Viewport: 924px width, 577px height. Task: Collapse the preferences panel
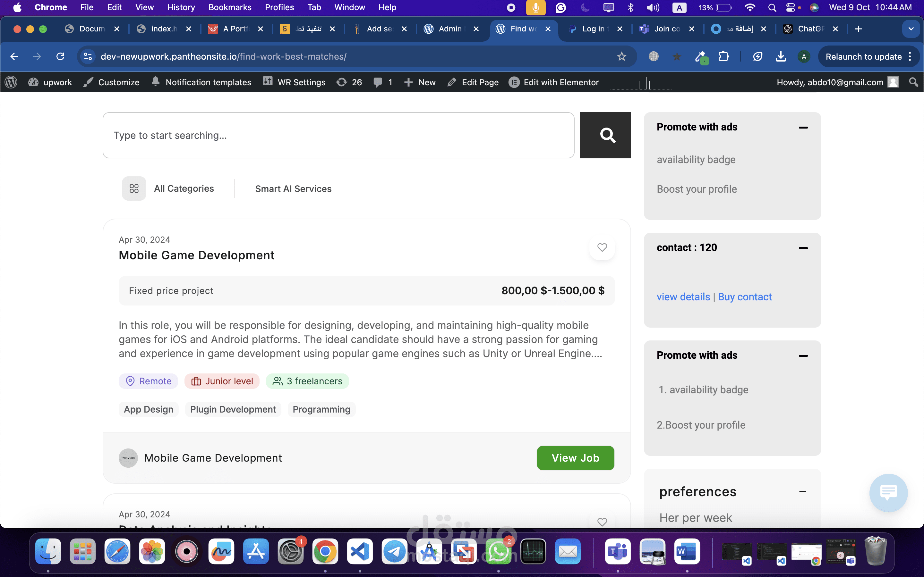(x=803, y=491)
